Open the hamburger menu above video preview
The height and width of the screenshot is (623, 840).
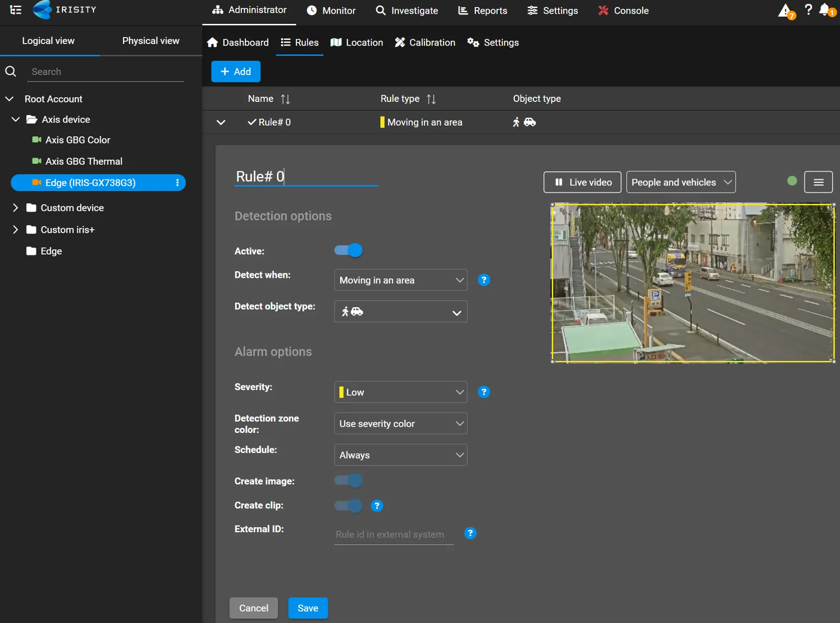(x=818, y=182)
